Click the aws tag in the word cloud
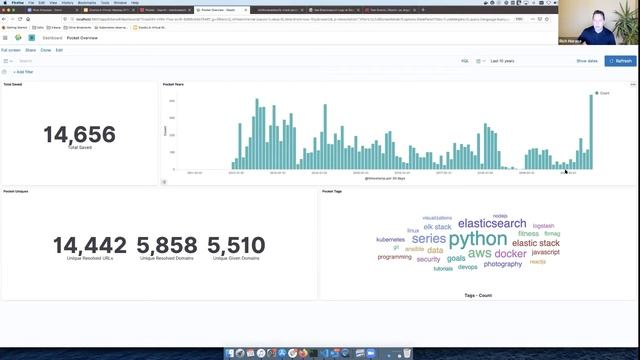The width and height of the screenshot is (640, 360). coord(480,253)
